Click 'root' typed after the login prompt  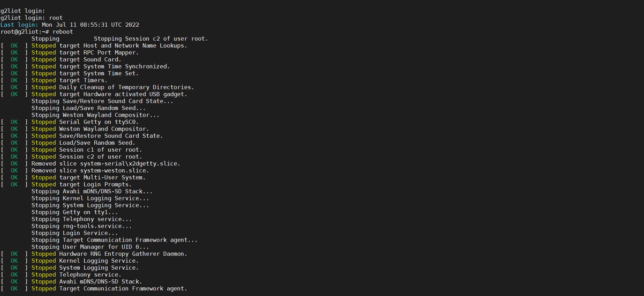(56, 18)
